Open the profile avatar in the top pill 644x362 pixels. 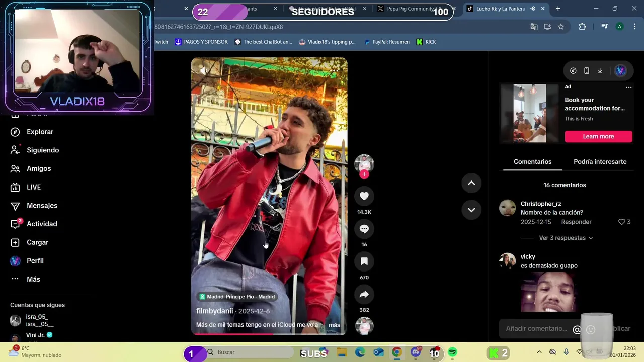(x=620, y=71)
